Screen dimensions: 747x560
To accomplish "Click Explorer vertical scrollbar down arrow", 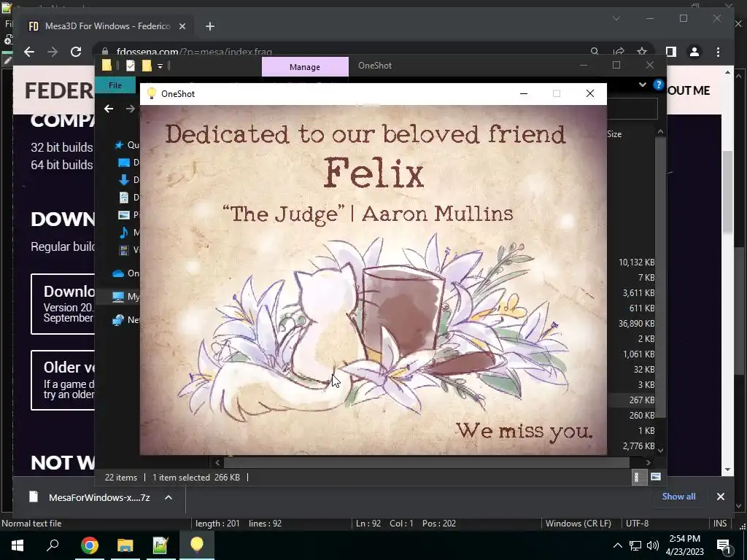I will [660, 450].
